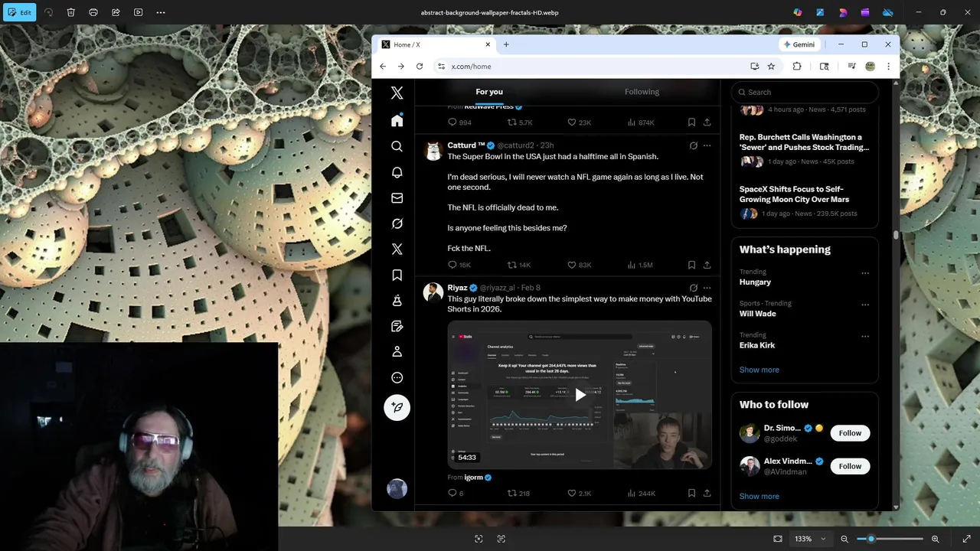This screenshot has height=551, width=980.
Task: Click the zoom out magnifier in Photos
Action: click(x=844, y=539)
